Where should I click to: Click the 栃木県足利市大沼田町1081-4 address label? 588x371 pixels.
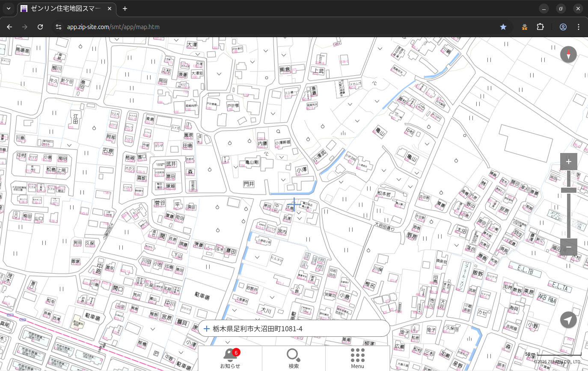pos(258,329)
